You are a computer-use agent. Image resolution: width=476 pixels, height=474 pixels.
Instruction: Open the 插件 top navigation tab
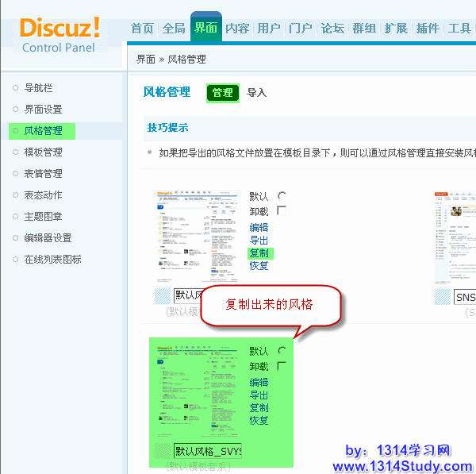(428, 28)
